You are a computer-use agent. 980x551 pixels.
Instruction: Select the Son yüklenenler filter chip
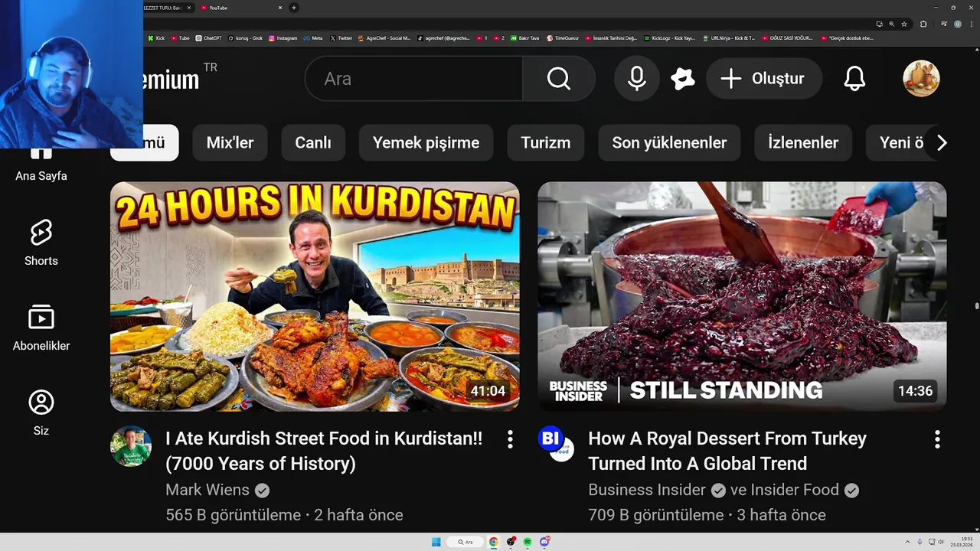click(x=669, y=142)
